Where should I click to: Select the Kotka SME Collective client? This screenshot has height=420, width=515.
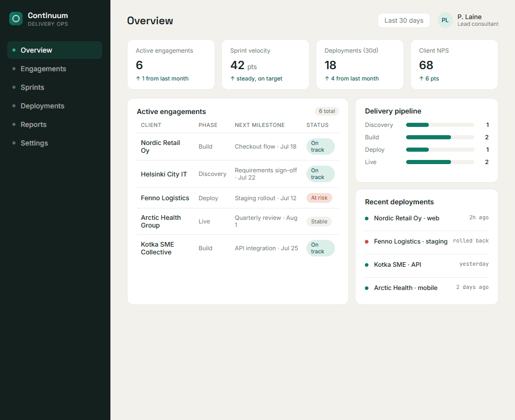[157, 248]
